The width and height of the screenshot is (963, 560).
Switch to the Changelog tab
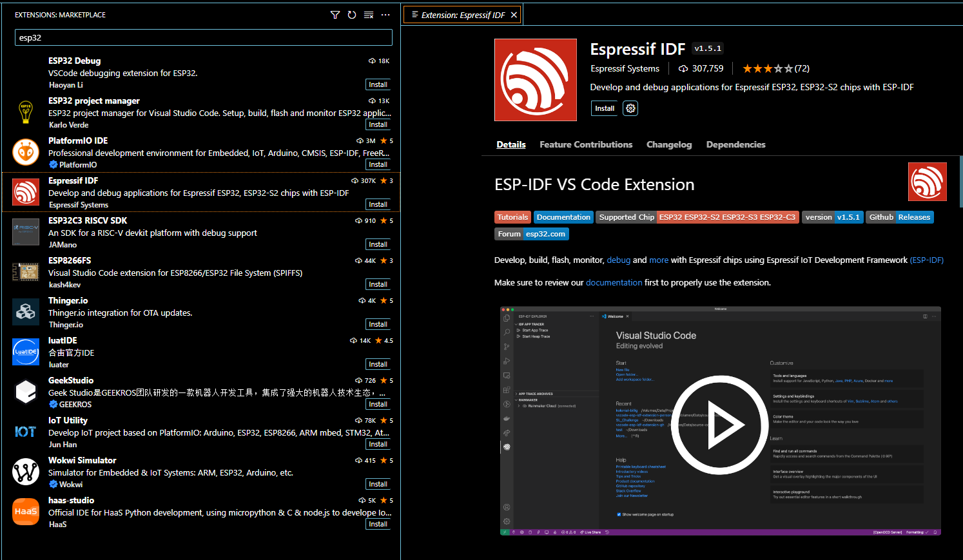click(669, 144)
